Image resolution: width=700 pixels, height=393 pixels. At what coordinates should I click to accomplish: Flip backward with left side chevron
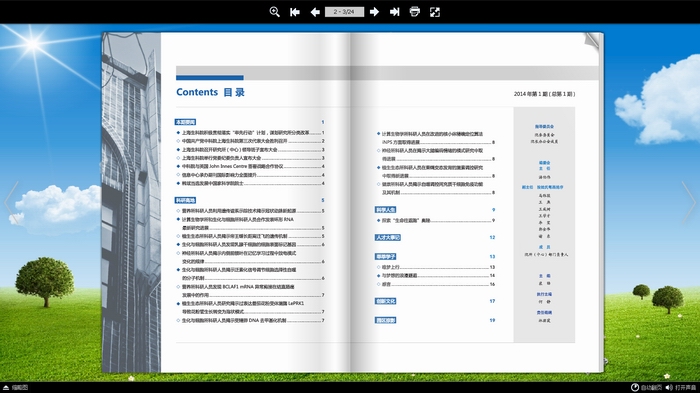12,203
